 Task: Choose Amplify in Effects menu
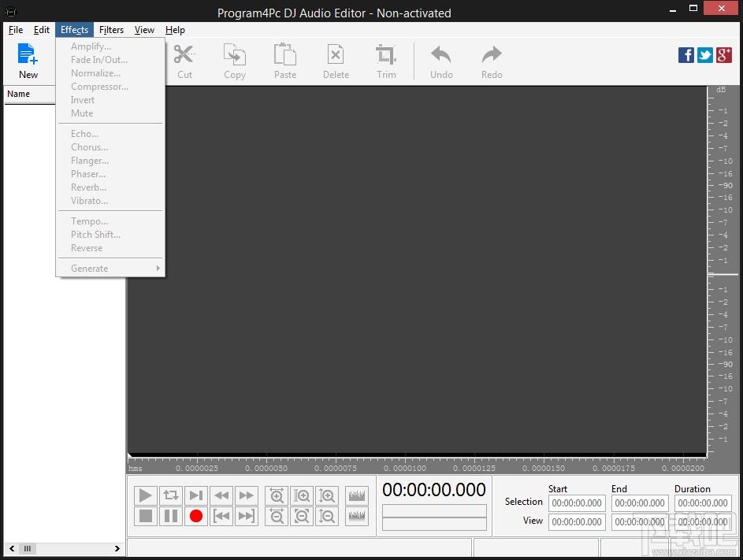coord(110,46)
